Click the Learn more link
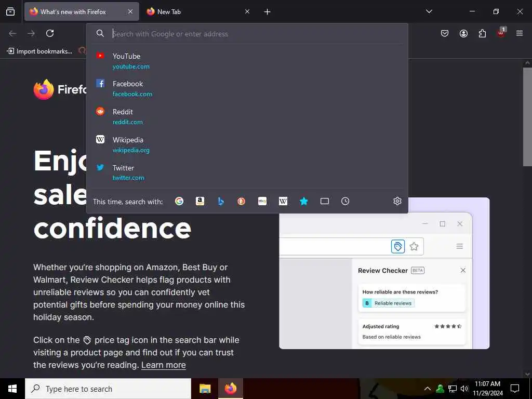This screenshot has width=532, height=399. (164, 365)
